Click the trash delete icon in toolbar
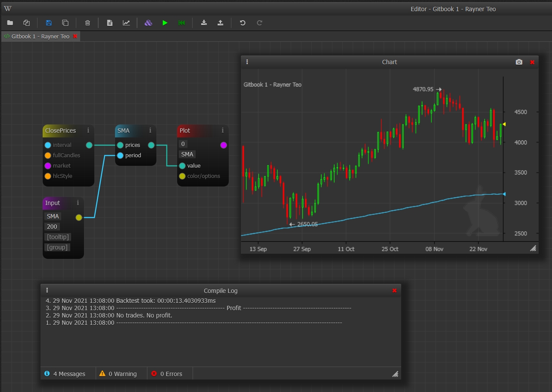The image size is (552, 392). point(87,23)
